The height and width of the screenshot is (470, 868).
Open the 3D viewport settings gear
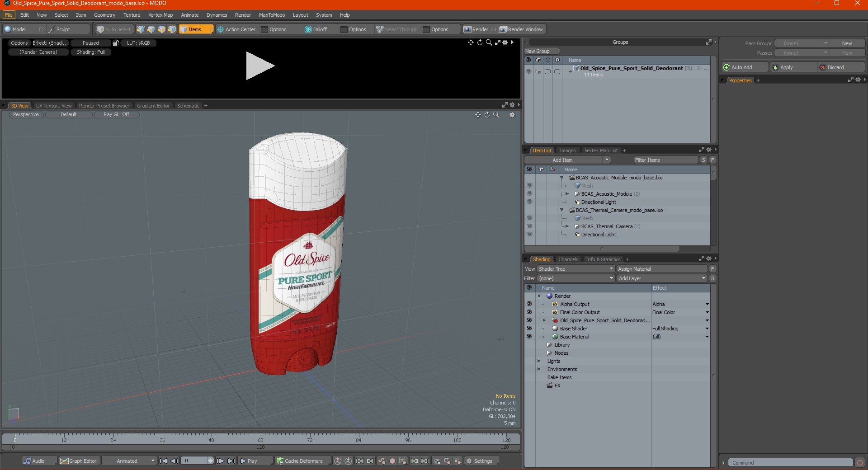512,115
